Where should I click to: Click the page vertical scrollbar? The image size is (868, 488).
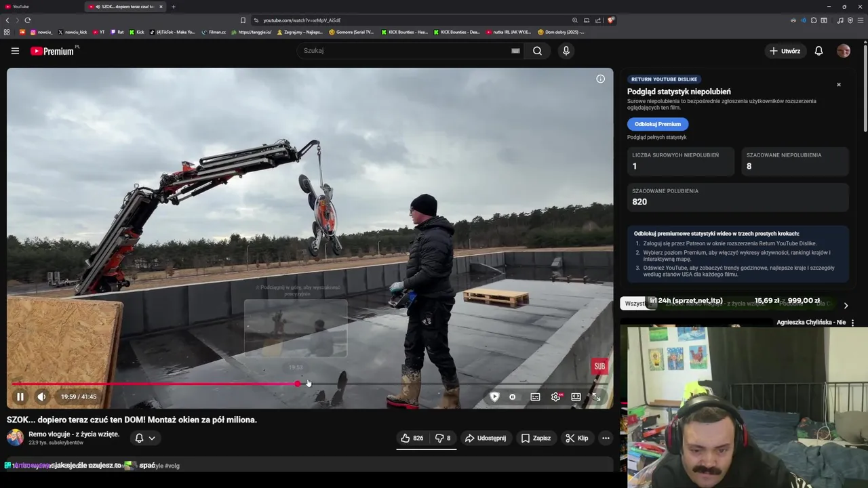865,88
